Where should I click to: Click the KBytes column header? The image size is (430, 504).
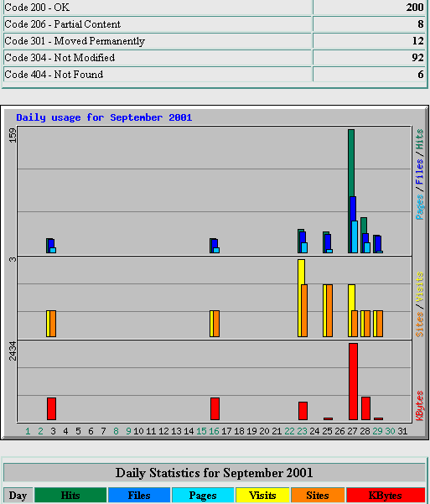386,496
